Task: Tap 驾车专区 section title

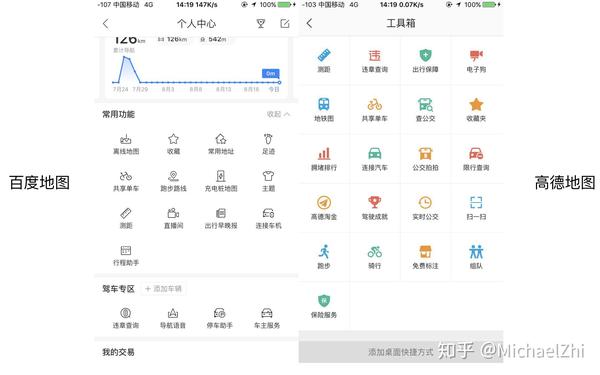Action: point(118,289)
